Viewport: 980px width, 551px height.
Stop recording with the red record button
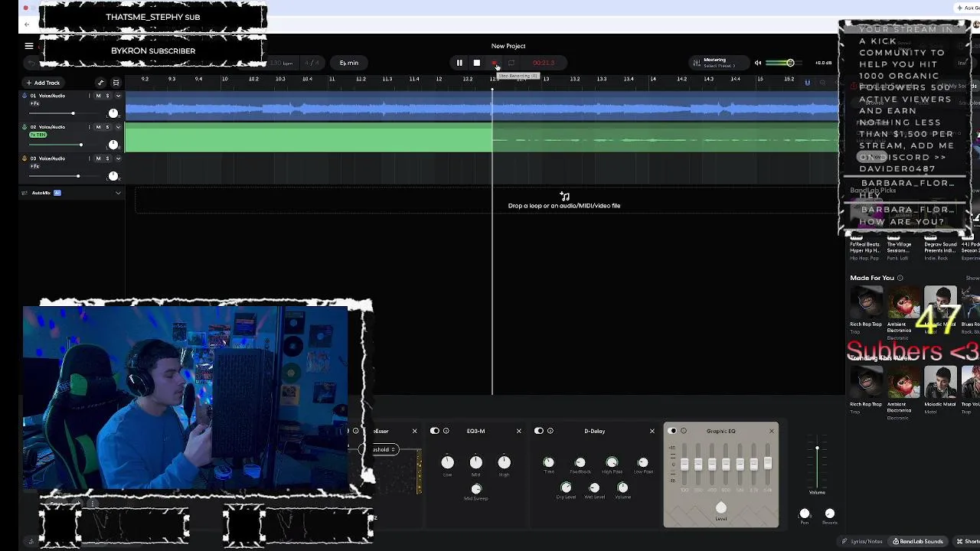494,63
